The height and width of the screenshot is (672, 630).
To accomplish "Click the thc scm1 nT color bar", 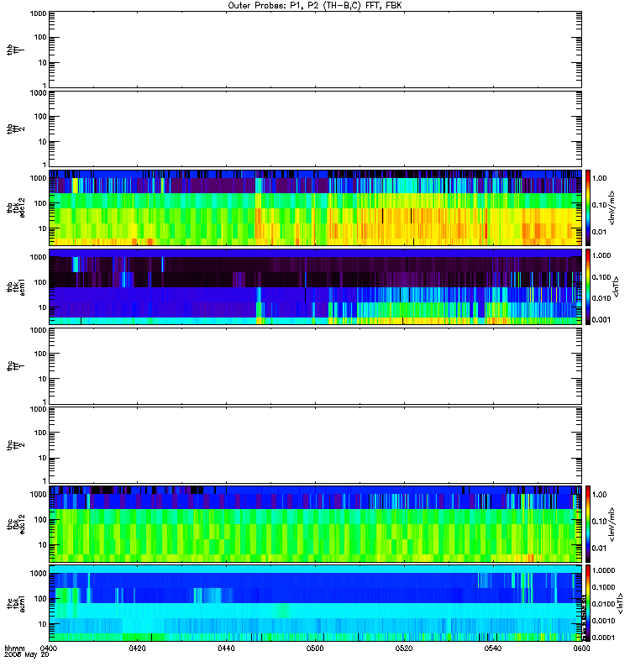I will tap(588, 603).
